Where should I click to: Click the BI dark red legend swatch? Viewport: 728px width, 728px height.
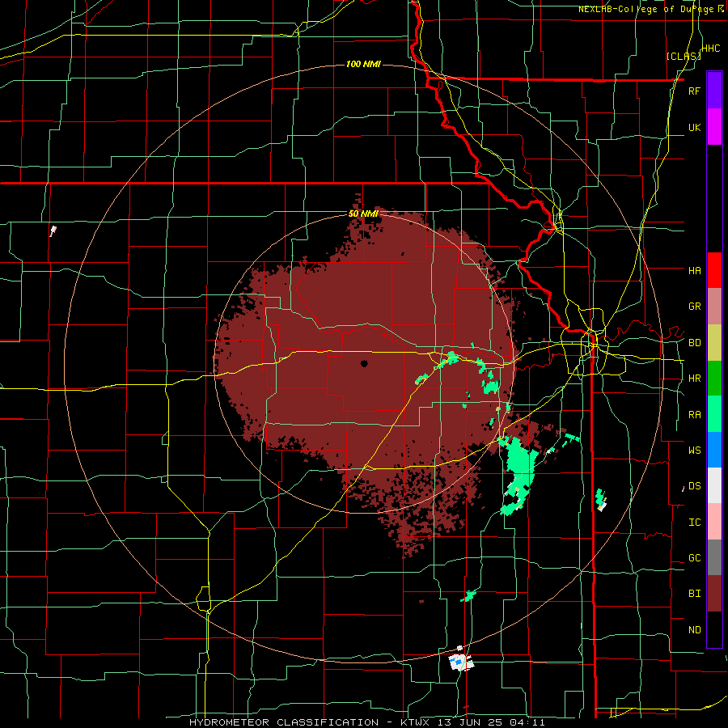pos(714,594)
